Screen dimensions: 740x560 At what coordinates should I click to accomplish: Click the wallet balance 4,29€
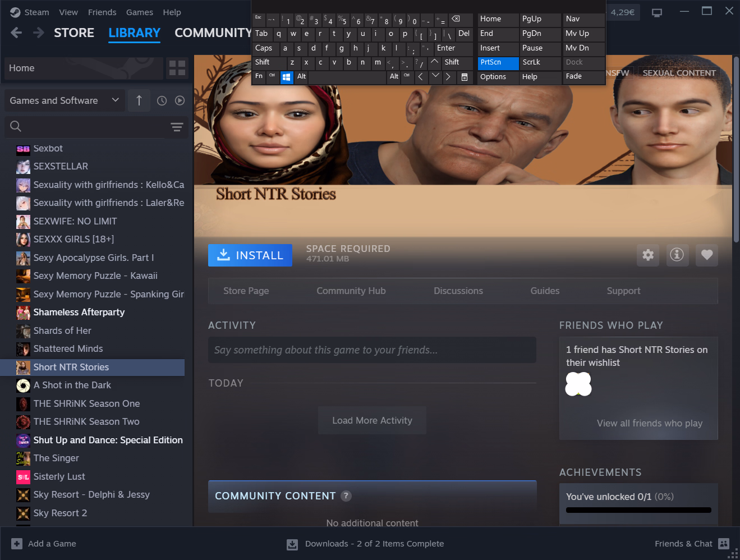coord(623,12)
